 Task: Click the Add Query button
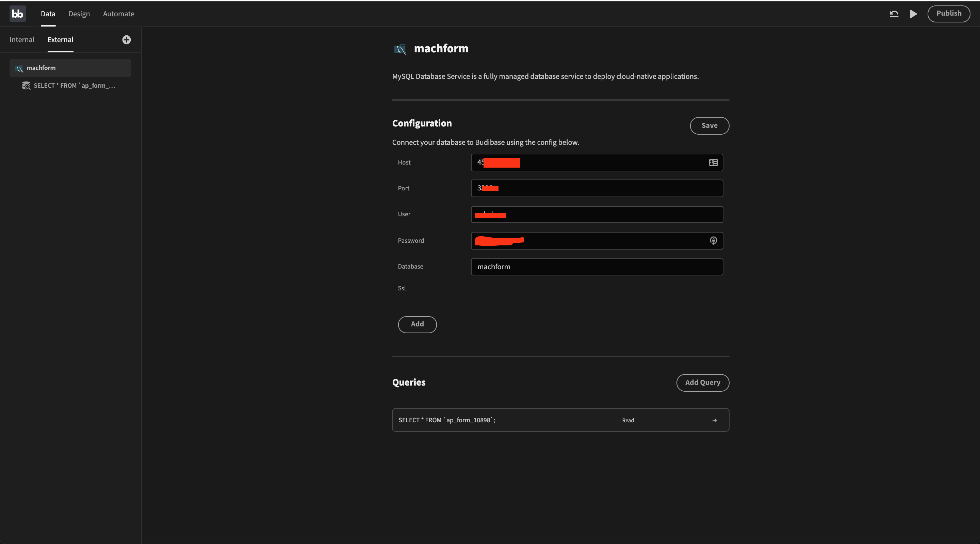(702, 382)
